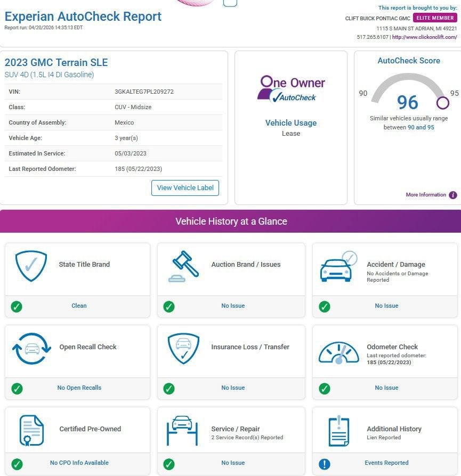This screenshot has height=476, width=461.
Task: Click the One Owner AutoCheck logo
Action: click(291, 88)
